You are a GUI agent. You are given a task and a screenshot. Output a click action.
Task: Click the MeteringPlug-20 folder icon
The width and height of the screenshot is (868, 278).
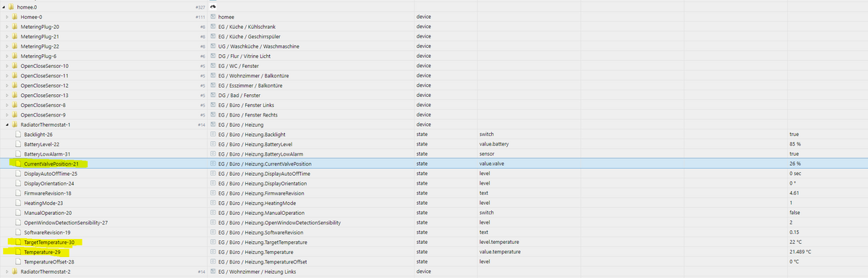[15, 27]
